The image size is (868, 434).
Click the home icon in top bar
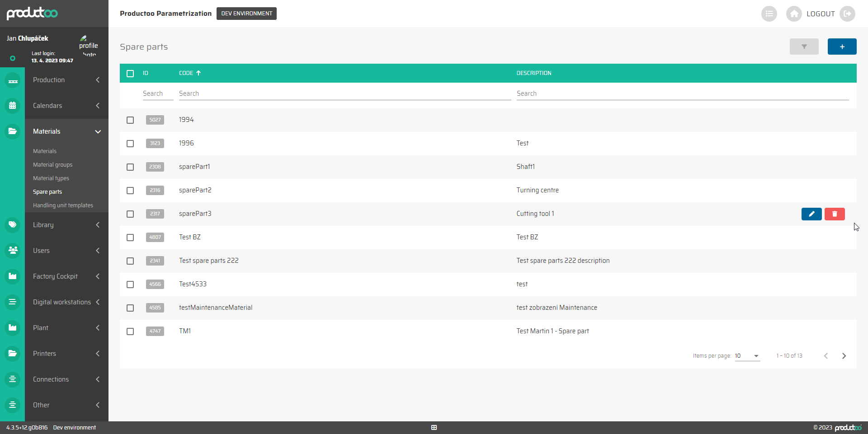pyautogui.click(x=794, y=14)
